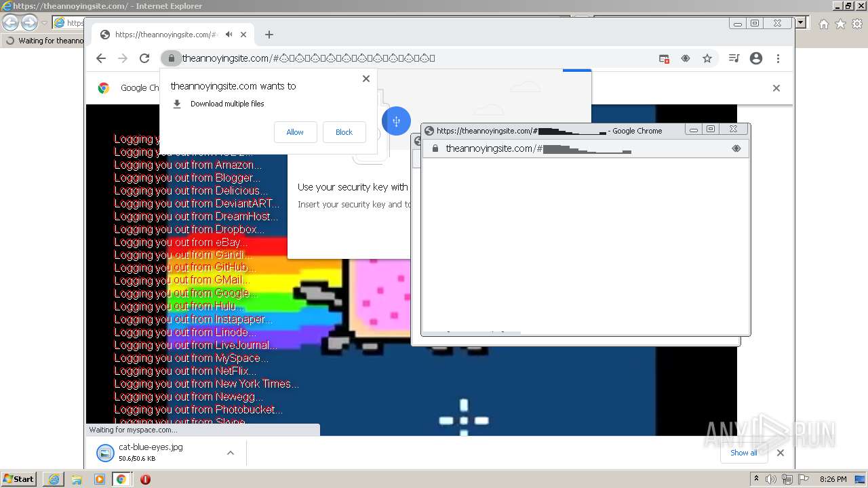Screen dimensions: 868x488
Task: Reload the page in the Chrome toolbar
Action: 144,58
